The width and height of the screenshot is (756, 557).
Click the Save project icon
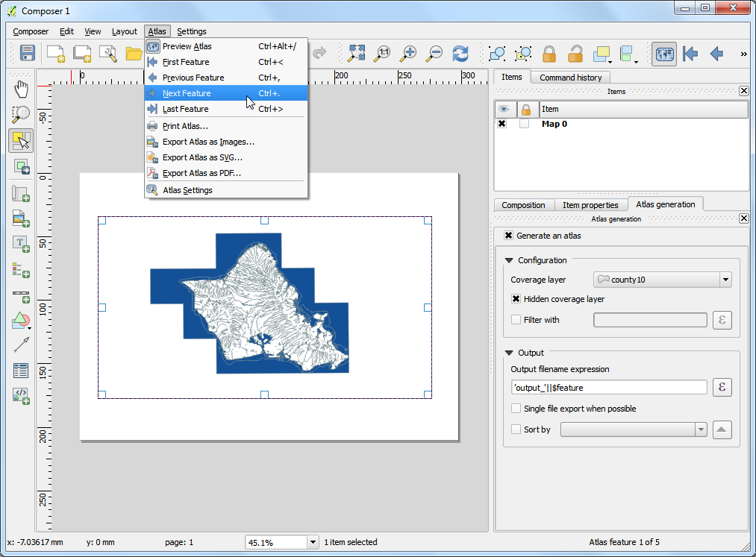(28, 53)
